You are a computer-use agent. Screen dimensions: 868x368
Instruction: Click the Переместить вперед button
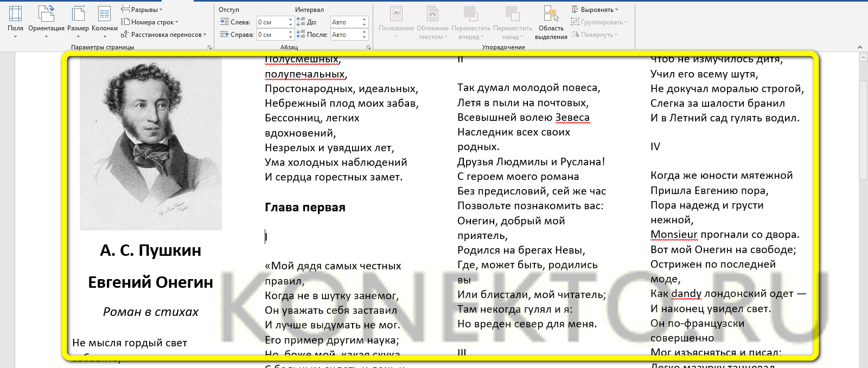[x=471, y=22]
